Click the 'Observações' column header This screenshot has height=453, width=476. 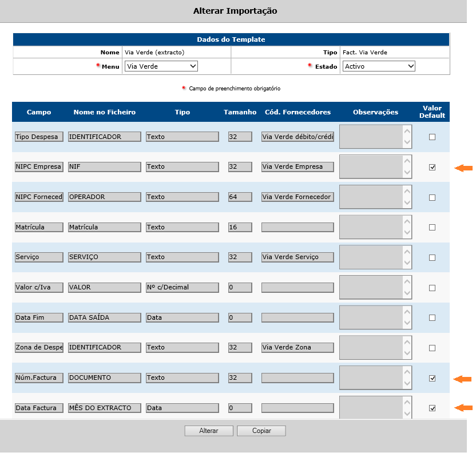375,112
